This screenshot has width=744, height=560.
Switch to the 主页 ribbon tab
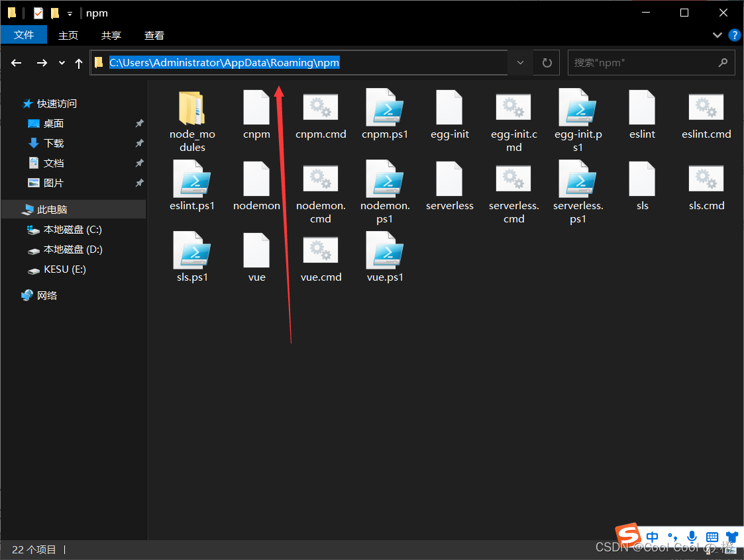68,35
